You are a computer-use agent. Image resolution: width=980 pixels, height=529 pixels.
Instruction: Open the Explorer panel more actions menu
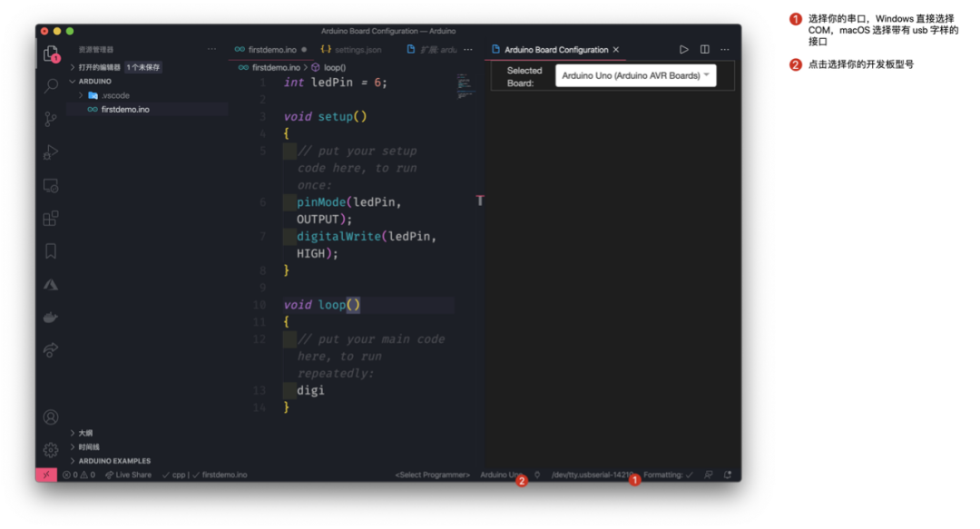click(x=211, y=49)
